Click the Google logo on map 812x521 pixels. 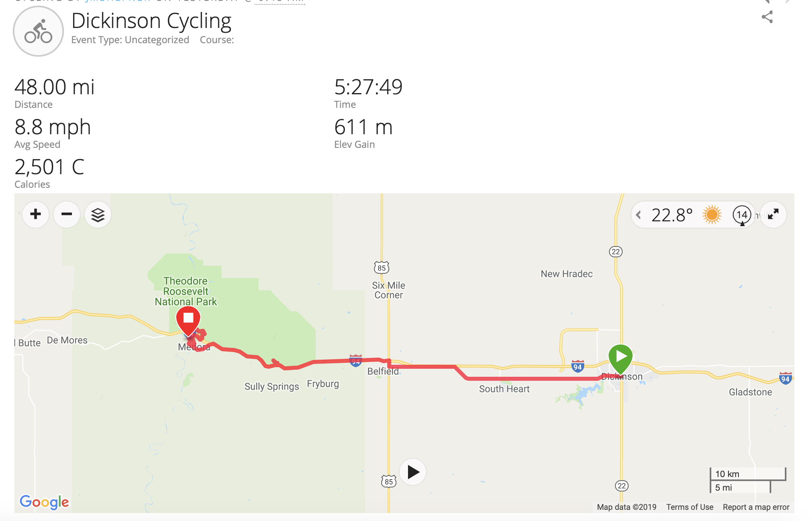click(x=44, y=502)
